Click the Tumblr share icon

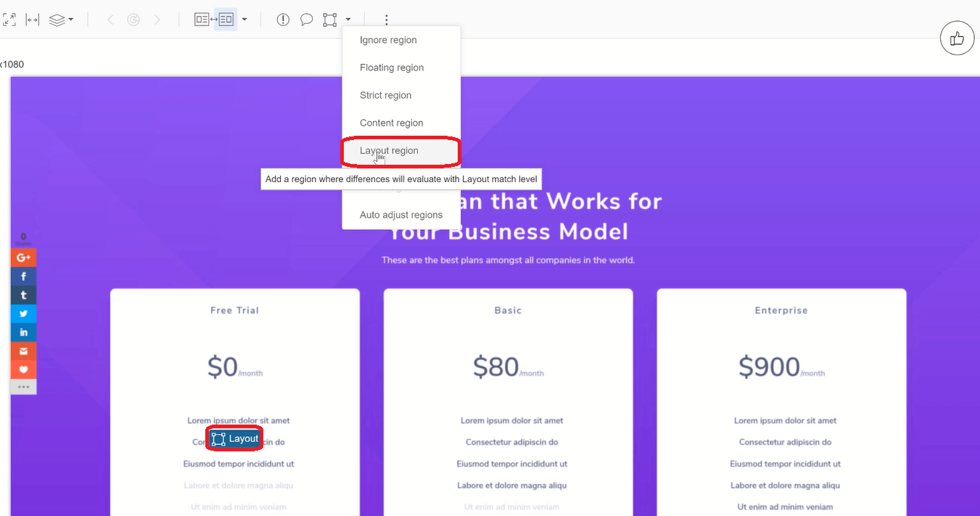point(23,295)
